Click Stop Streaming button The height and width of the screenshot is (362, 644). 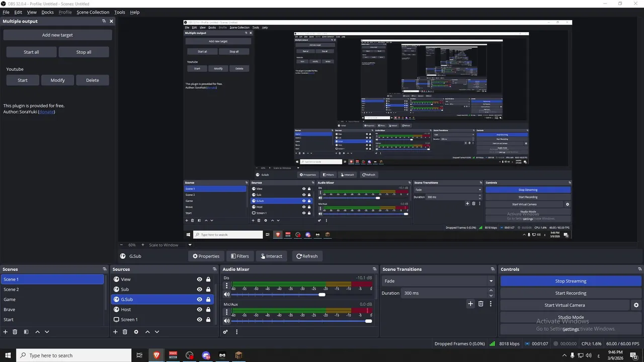point(571,281)
